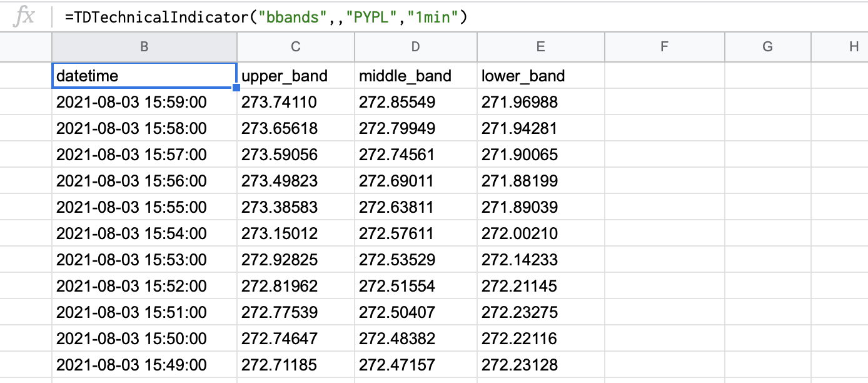Screen dimensions: 868x383
Task: Click the cell containing 2021-08-03 15:59:00
Action: [x=144, y=102]
